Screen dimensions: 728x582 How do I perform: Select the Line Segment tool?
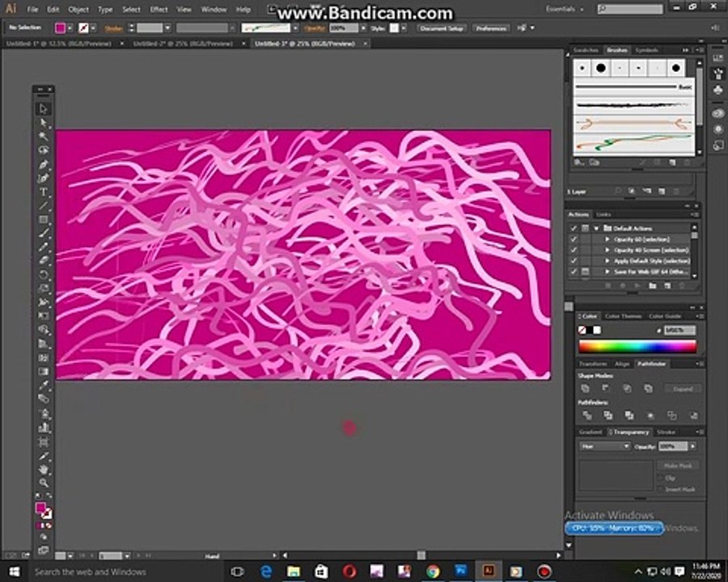(43, 205)
